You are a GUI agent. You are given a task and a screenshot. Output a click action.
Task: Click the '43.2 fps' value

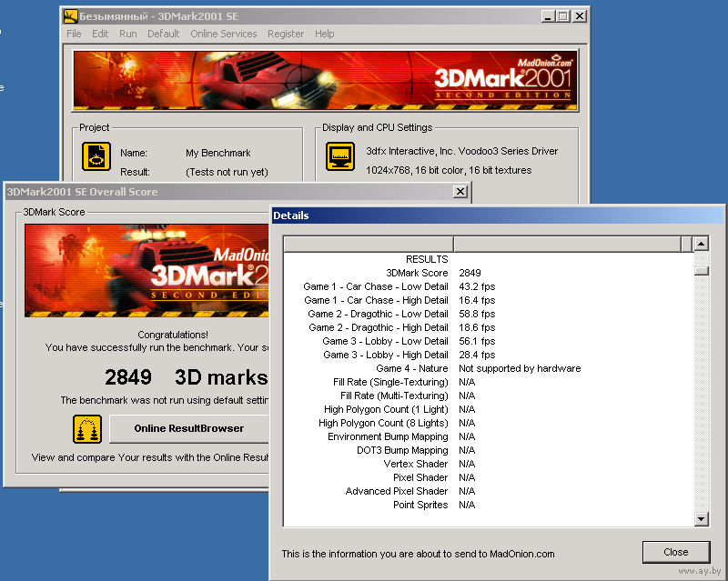(477, 286)
